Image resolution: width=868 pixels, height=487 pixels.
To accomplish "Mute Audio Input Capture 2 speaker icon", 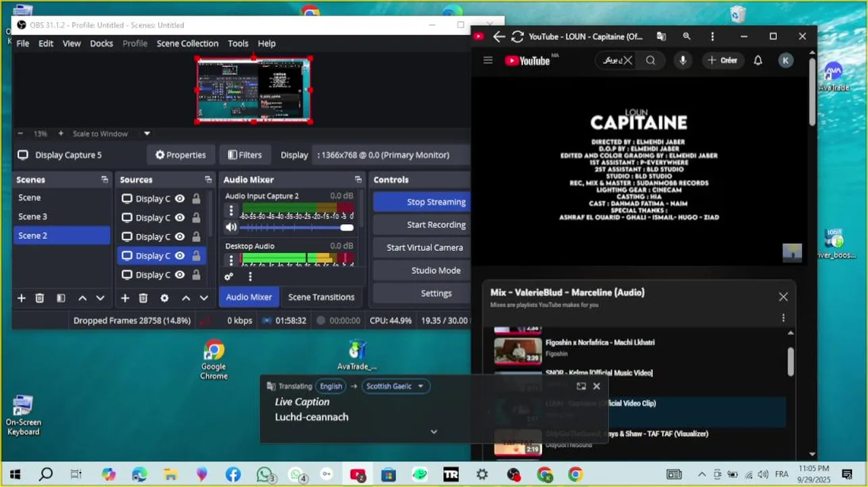I will tap(231, 227).
